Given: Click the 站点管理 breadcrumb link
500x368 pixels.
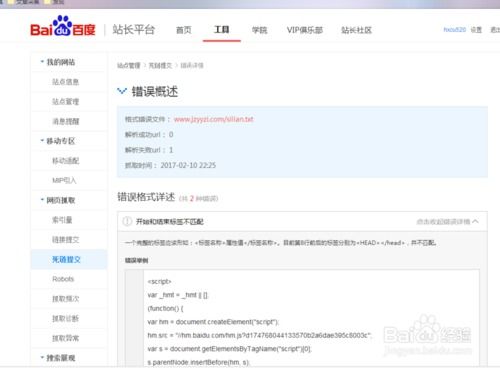Looking at the screenshot, I should [129, 65].
